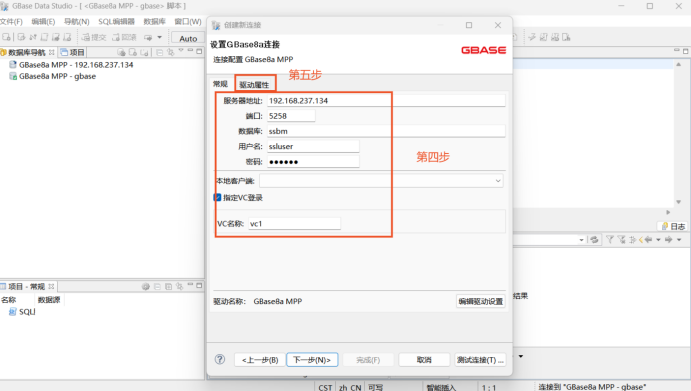Click the editor scrollbar up arrow
The width and height of the screenshot is (691, 391).
coord(679,64)
